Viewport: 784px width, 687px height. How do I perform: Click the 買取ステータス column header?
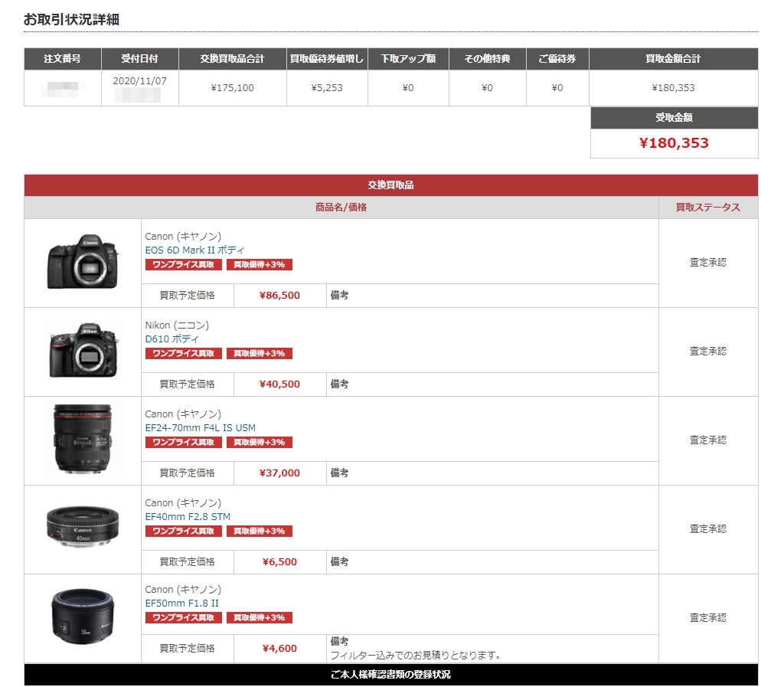tap(708, 208)
